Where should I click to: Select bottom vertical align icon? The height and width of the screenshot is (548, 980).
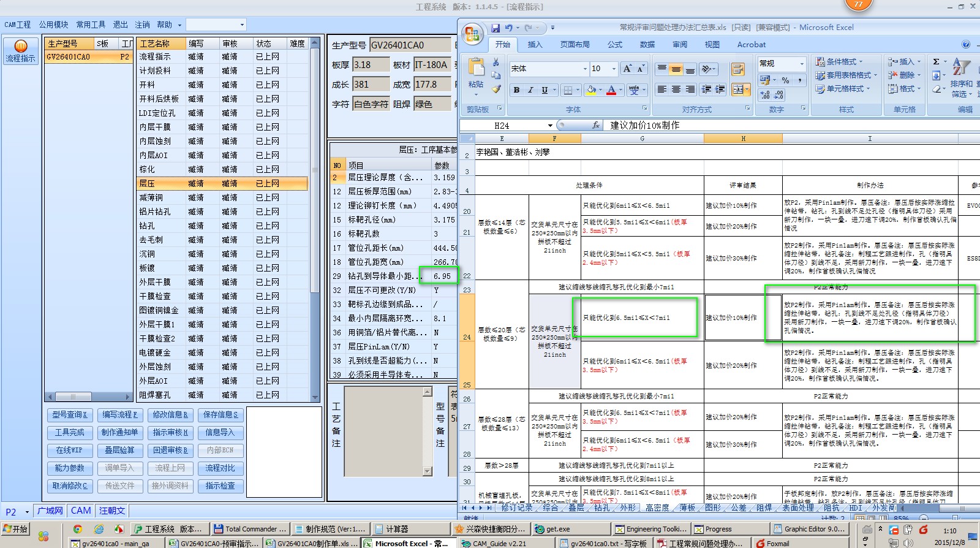tap(690, 69)
